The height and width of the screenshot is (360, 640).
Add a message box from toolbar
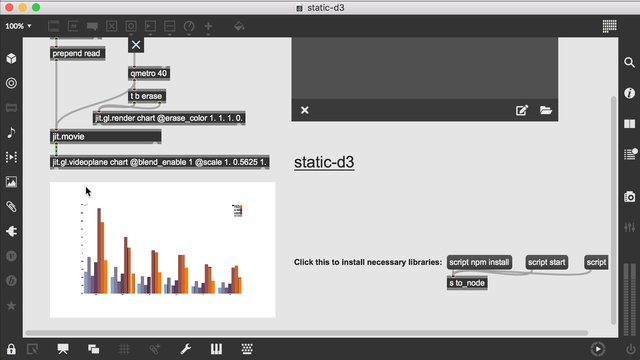pos(73,27)
